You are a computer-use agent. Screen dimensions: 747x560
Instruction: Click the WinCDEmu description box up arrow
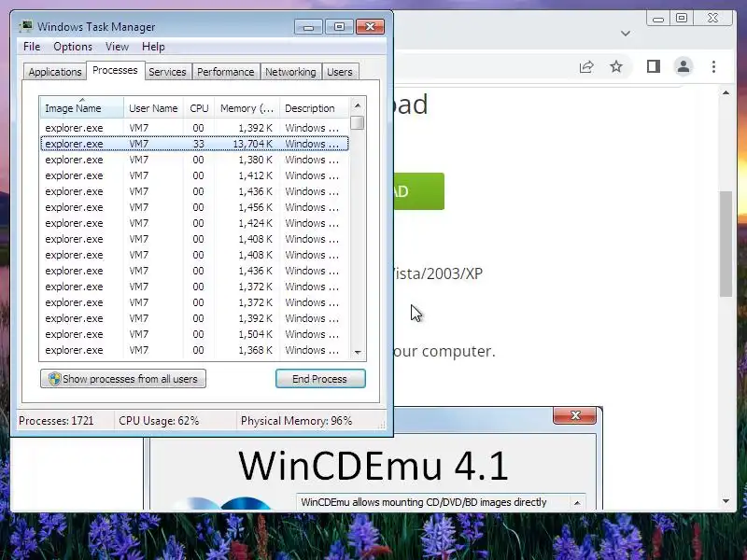[x=577, y=503]
